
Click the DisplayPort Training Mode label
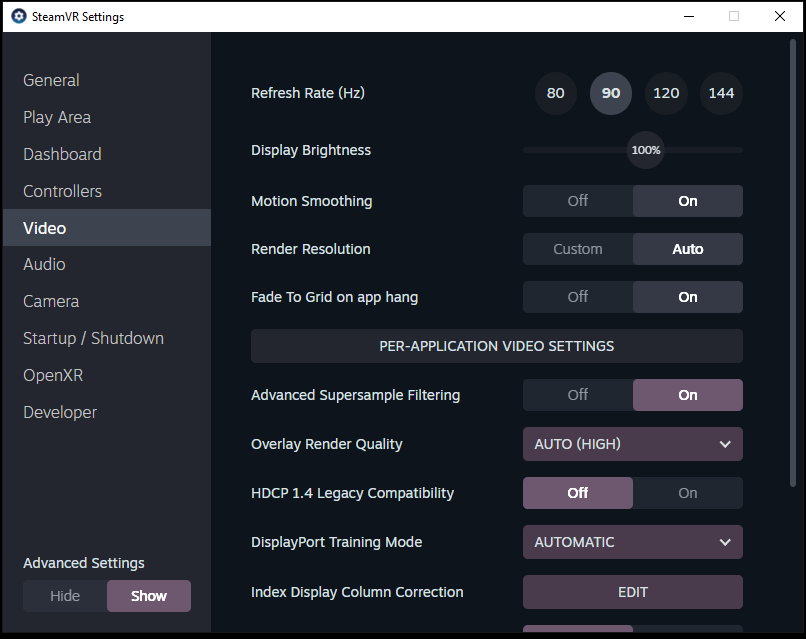point(337,542)
